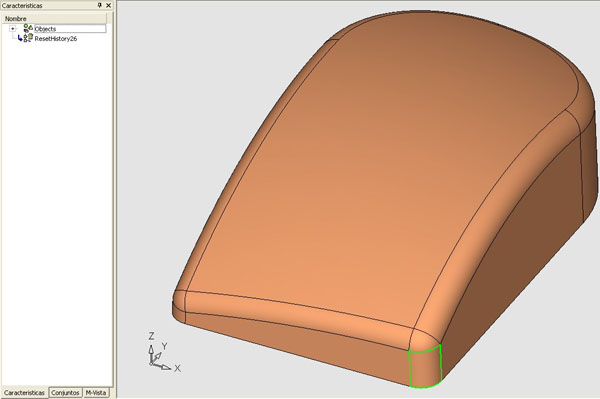Pin the Características panel
Viewport: 600px width, 399px height.
(100, 5)
